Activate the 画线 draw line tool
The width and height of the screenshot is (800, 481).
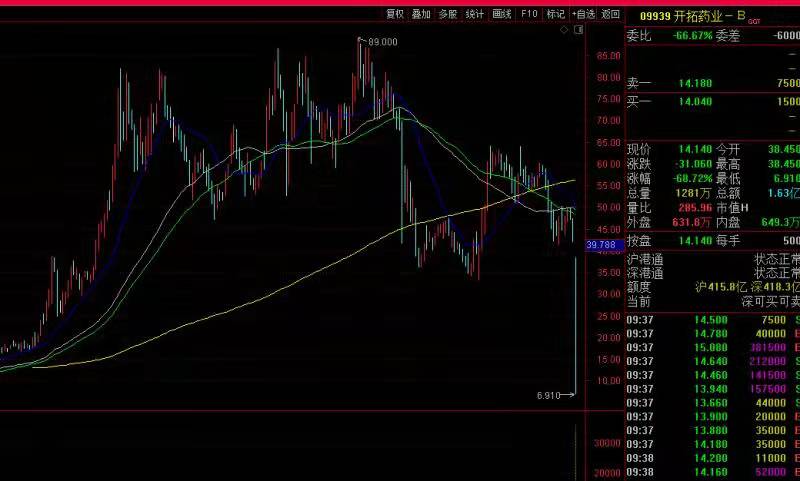(x=502, y=14)
